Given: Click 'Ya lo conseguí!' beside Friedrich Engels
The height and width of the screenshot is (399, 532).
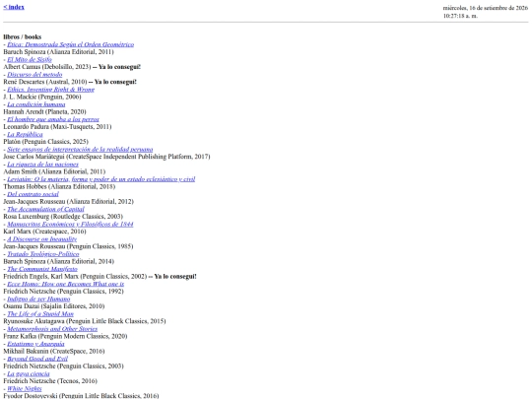Looking at the screenshot, I should point(175,276).
